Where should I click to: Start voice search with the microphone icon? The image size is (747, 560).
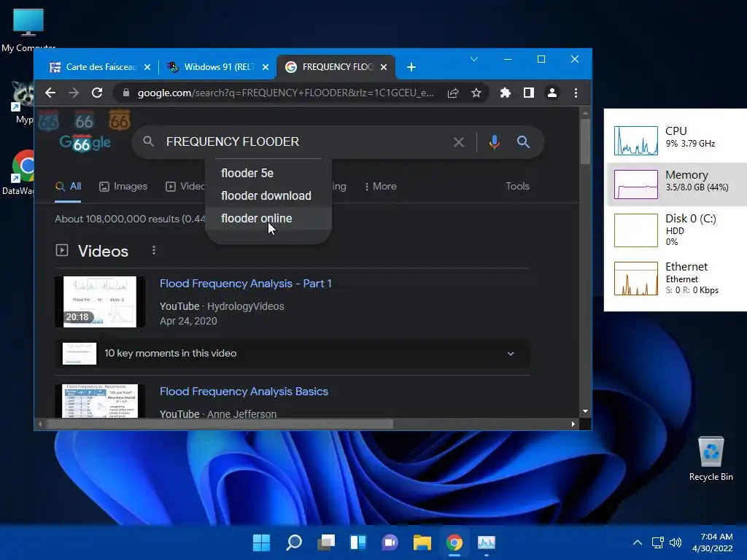coord(495,142)
